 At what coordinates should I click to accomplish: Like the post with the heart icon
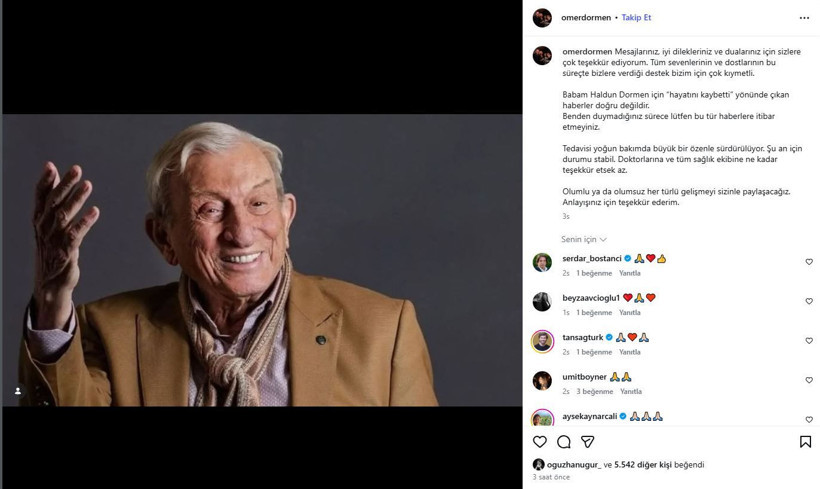(540, 441)
